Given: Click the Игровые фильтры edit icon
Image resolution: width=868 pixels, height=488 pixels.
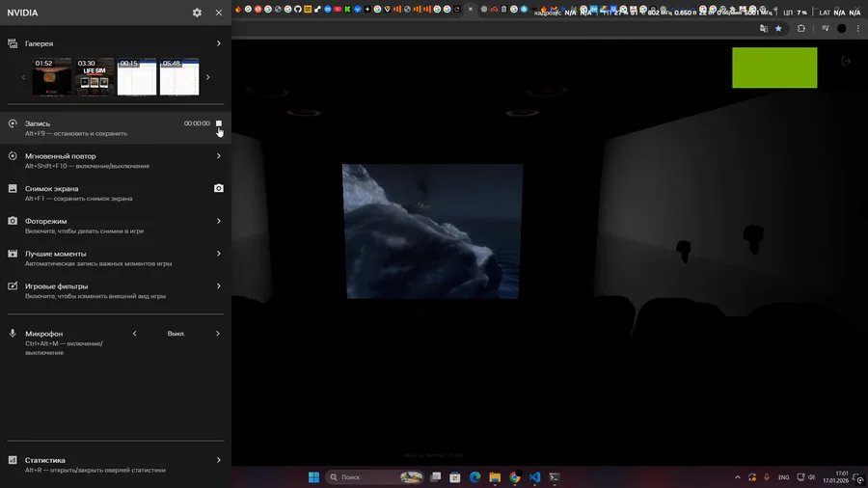Looking at the screenshot, I should click(x=13, y=286).
